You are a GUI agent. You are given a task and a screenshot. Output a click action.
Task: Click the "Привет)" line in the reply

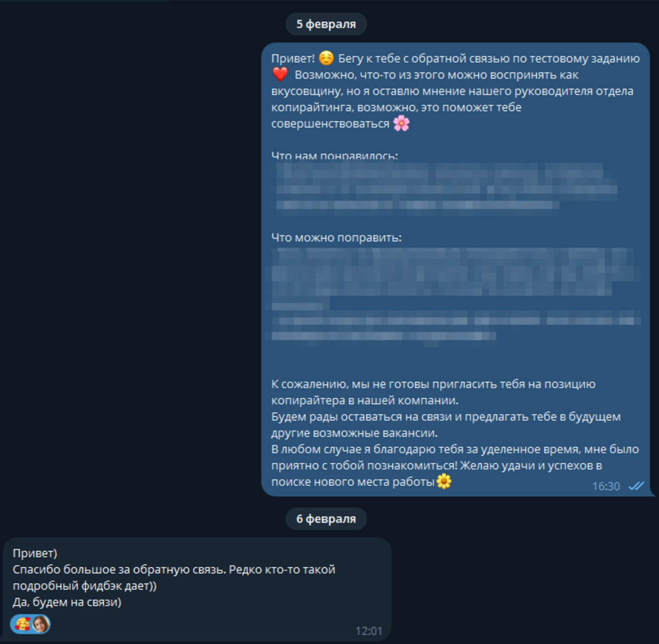35,553
